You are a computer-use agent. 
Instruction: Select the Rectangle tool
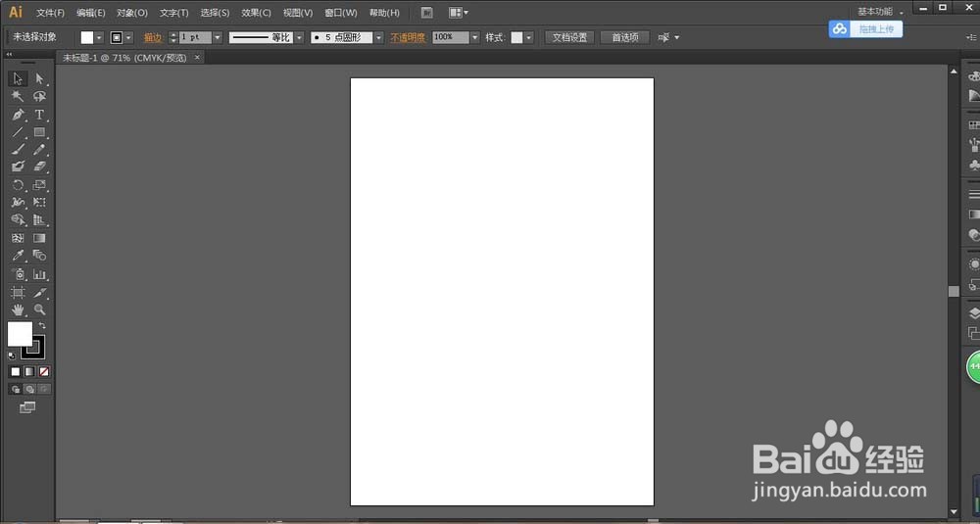(x=39, y=132)
